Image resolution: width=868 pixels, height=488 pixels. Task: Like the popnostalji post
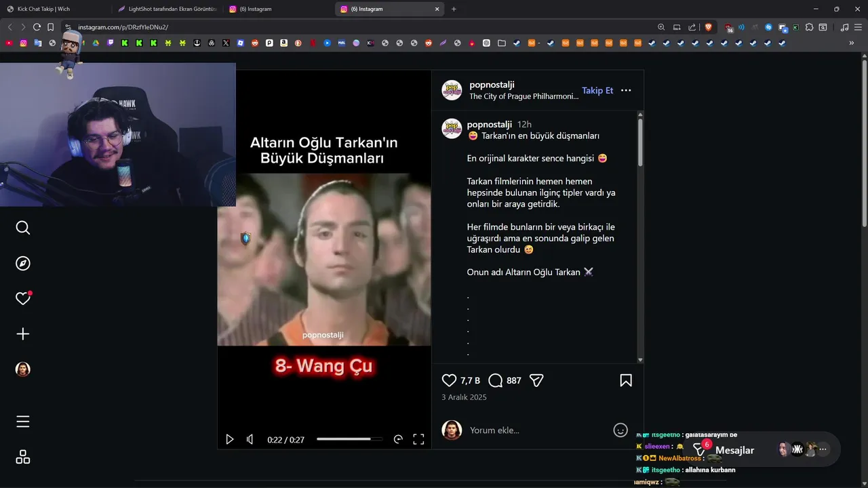coord(449,380)
